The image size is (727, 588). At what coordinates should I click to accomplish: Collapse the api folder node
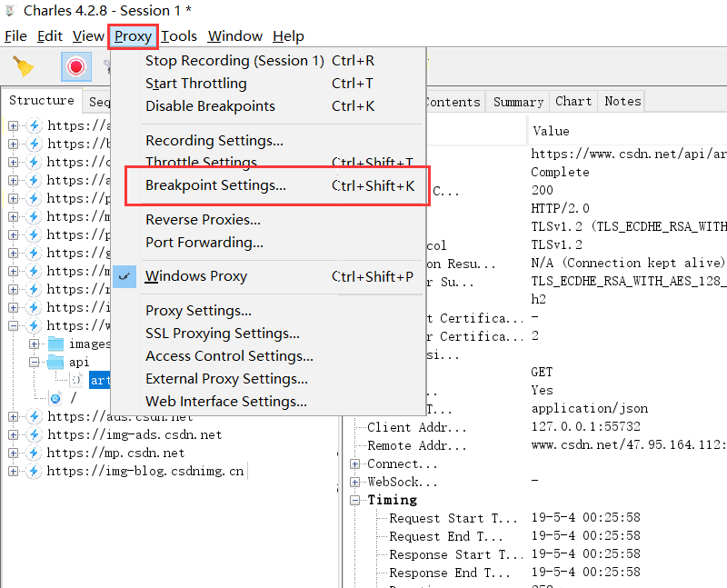[35, 363]
